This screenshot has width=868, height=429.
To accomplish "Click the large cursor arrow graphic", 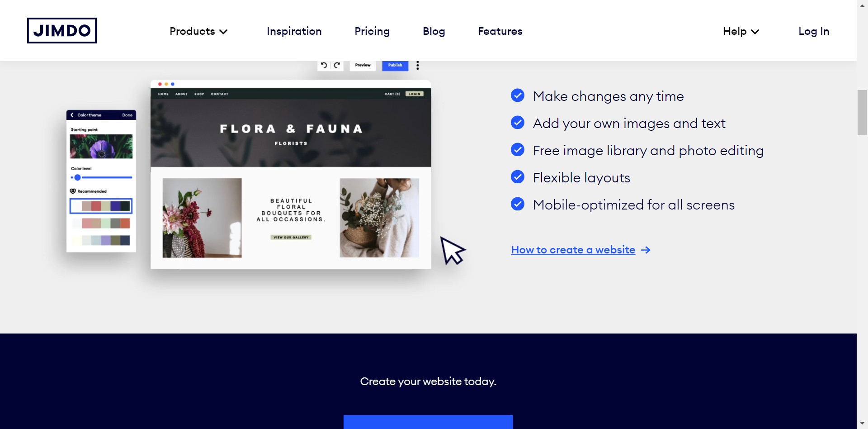I will click(452, 250).
